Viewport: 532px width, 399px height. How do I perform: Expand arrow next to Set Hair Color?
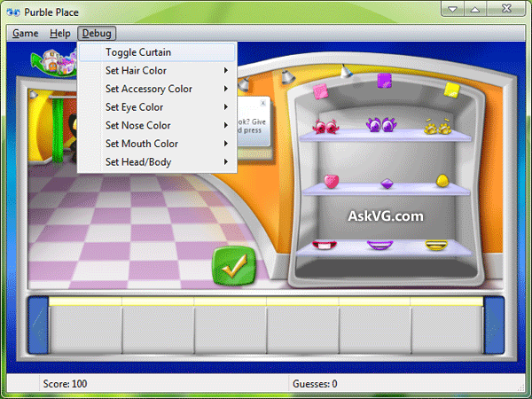pos(225,71)
